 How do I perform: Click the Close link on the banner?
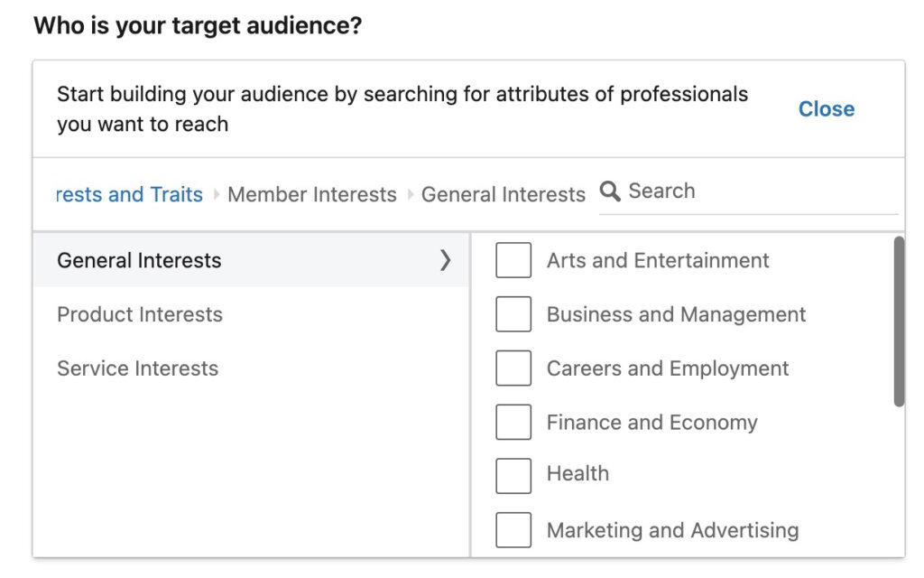pos(826,108)
